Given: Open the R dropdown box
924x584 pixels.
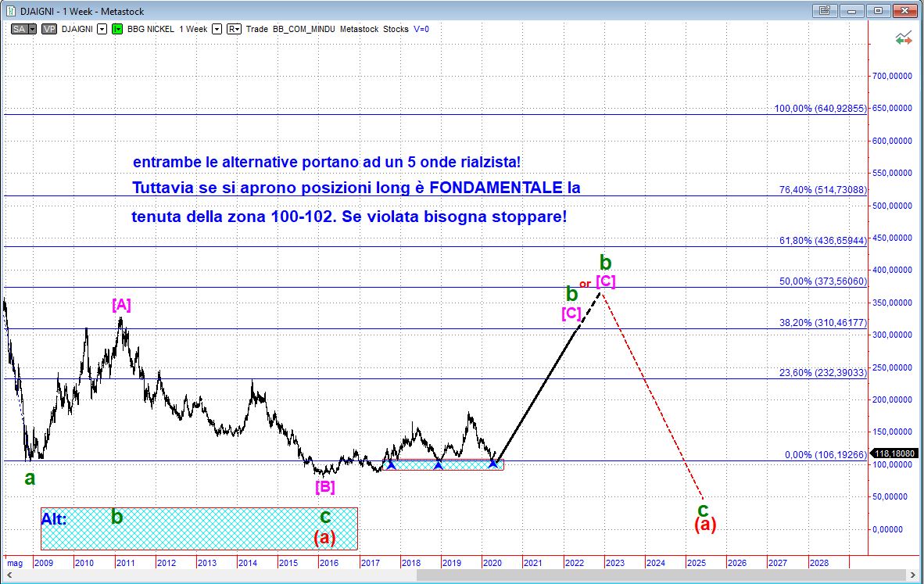Looking at the screenshot, I should (x=234, y=29).
